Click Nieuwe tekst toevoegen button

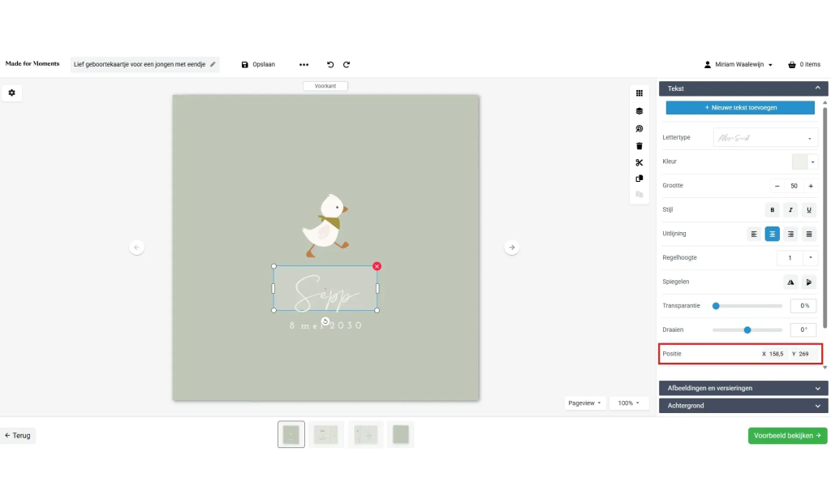[740, 107]
